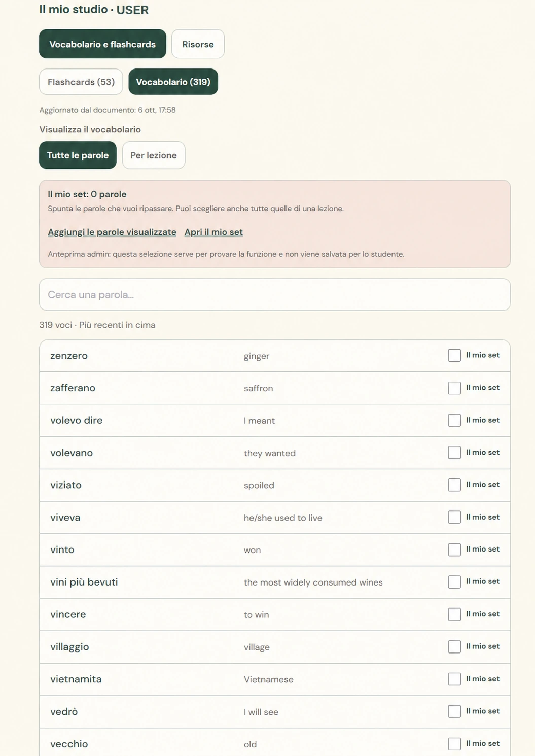
Task: Check Il mio set for vecchio
Action: pyautogui.click(x=454, y=744)
